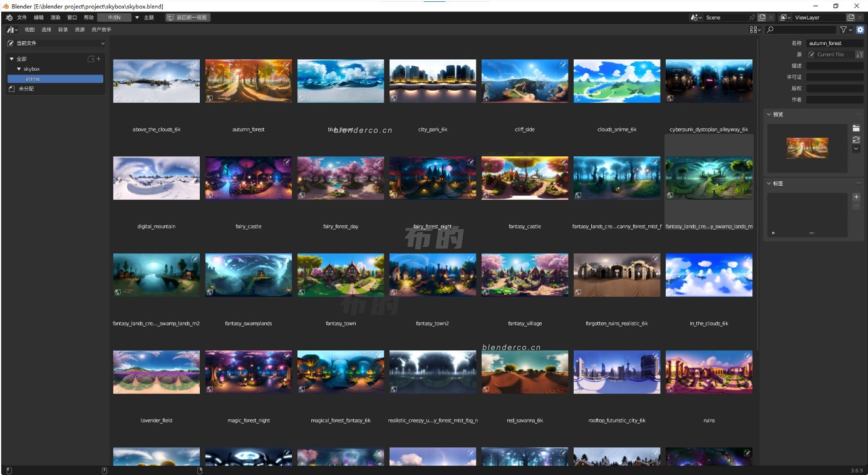Open the 编辑 menu
Screen dimensions: 868x475
click(x=39, y=18)
